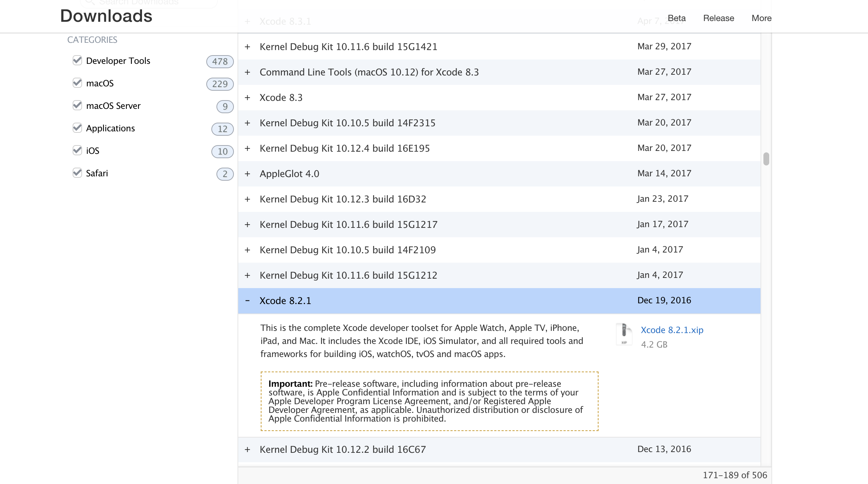The height and width of the screenshot is (484, 868).
Task: Click the Safari category checkbox
Action: 77,173
